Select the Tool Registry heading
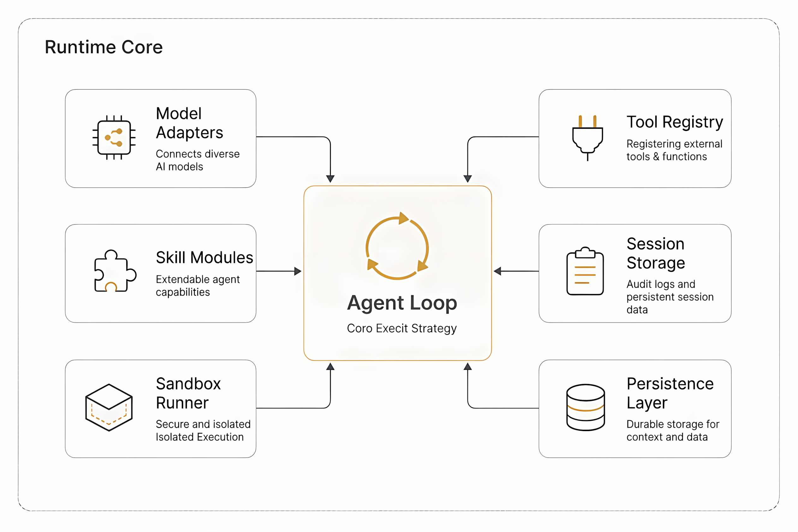Viewport: 798px width, 532px height. [675, 122]
